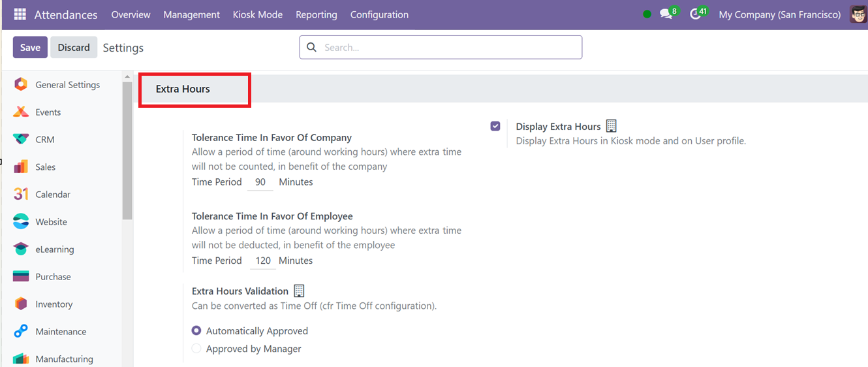Open the activities clock icon
This screenshot has width=868, height=367.
pyautogui.click(x=695, y=14)
